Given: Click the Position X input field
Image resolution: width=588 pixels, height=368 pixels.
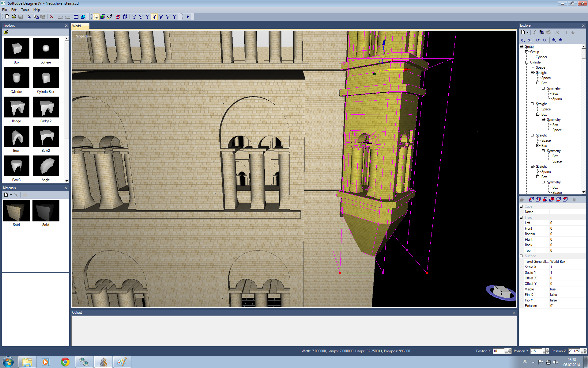Looking at the screenshot, I should coord(498,351).
